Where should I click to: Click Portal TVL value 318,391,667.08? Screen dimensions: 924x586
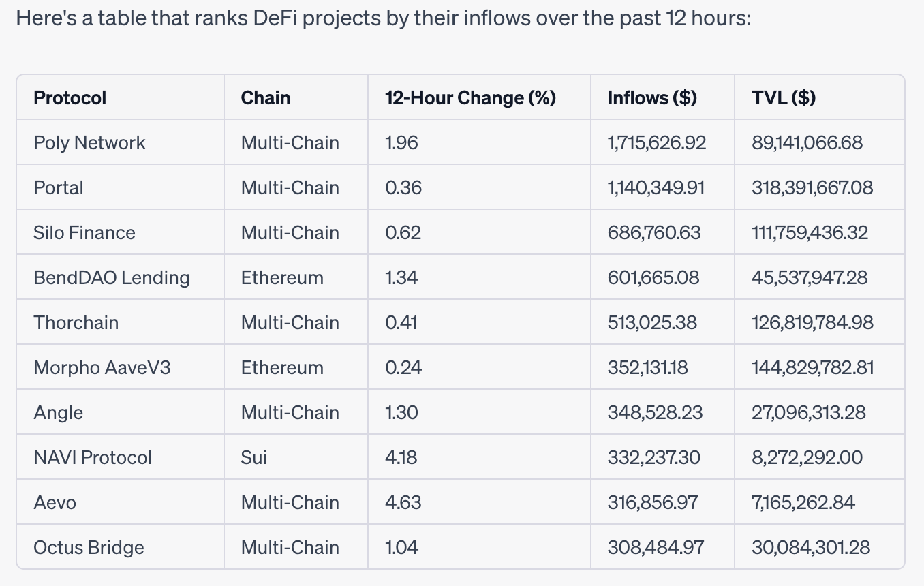[x=812, y=188]
